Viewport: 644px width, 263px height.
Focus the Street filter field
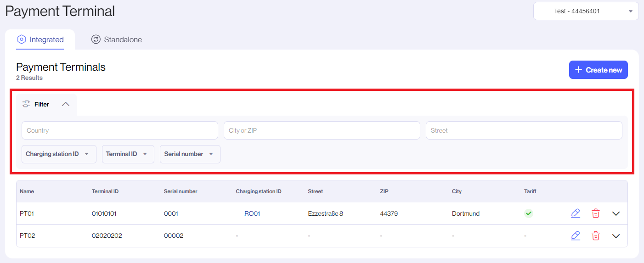point(524,130)
